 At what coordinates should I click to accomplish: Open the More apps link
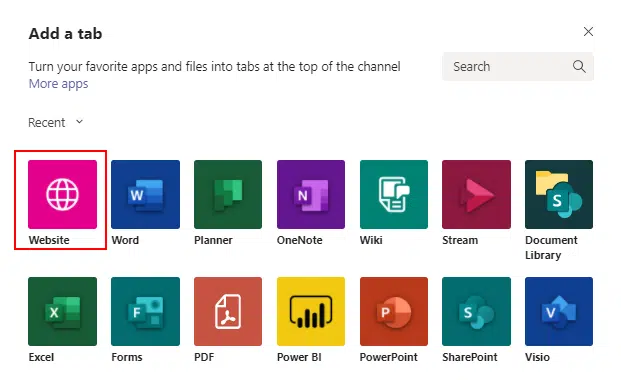58,84
